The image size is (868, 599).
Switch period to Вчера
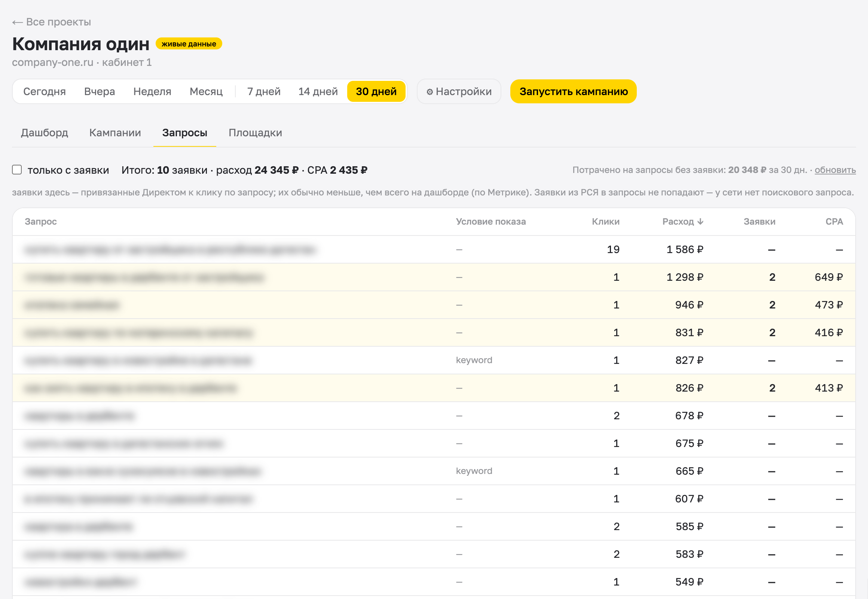(x=100, y=91)
